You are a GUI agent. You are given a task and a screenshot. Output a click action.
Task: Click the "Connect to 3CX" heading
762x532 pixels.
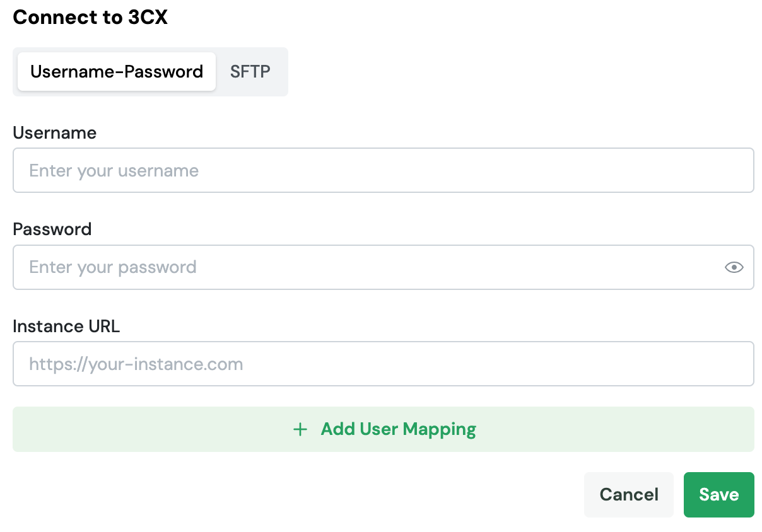click(x=90, y=17)
